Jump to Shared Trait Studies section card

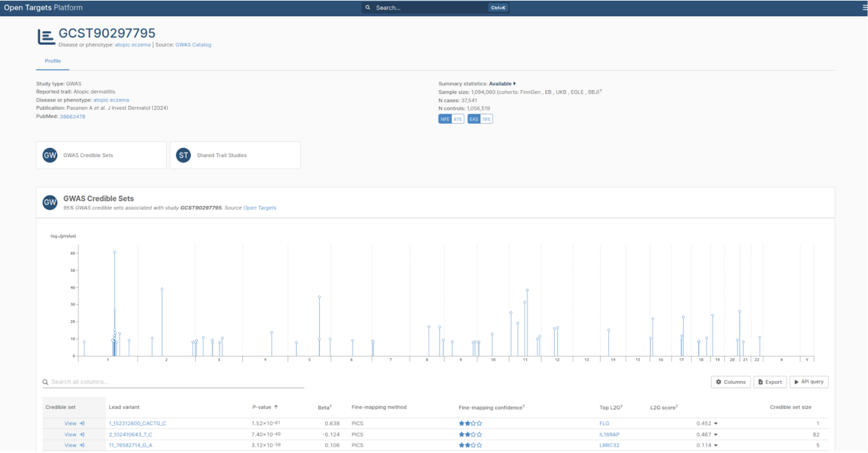point(235,155)
